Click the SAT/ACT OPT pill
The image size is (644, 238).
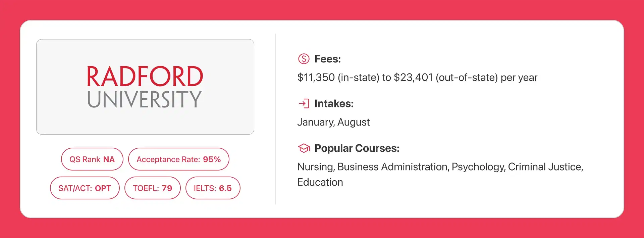[85, 188]
